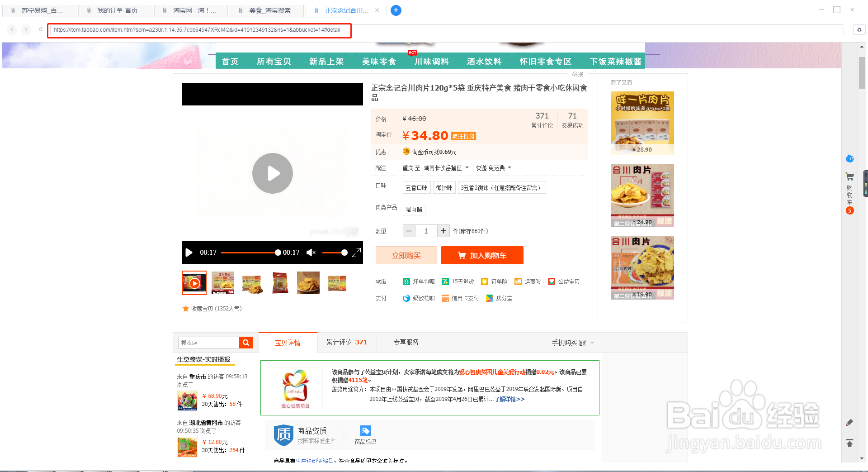Click the 立即购买 button

406,255
